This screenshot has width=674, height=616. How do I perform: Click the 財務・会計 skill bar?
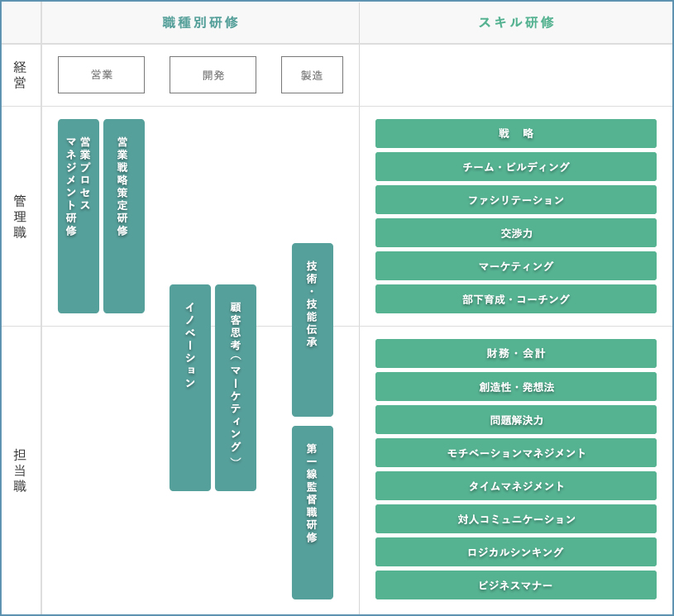(516, 353)
